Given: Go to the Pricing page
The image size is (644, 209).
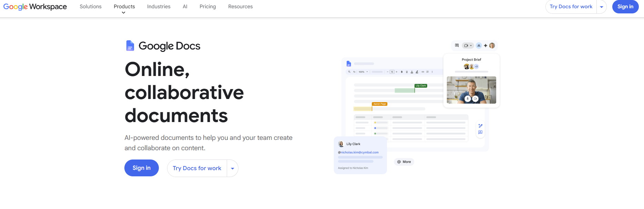Looking at the screenshot, I should coord(208,7).
